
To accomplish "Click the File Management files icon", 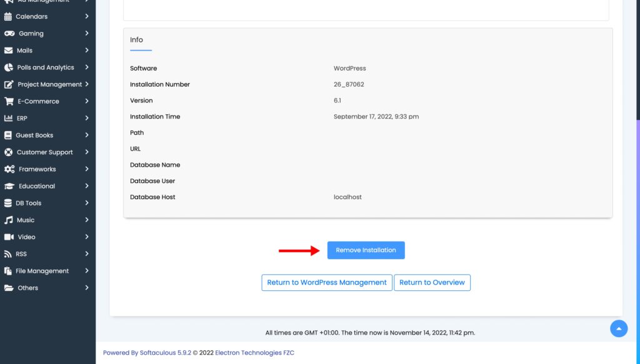I will pos(7,271).
